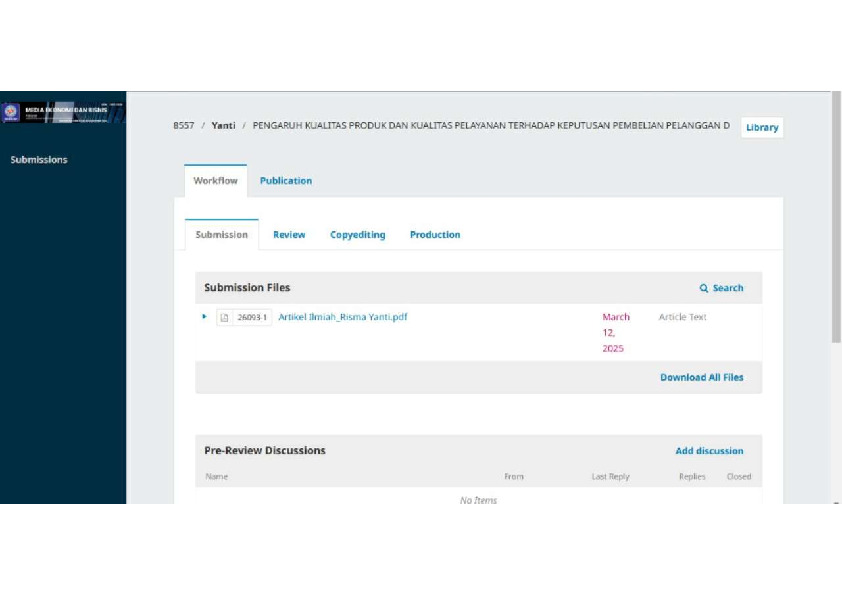The width and height of the screenshot is (842, 595).
Task: Click the Submission Files heading
Action: click(247, 288)
